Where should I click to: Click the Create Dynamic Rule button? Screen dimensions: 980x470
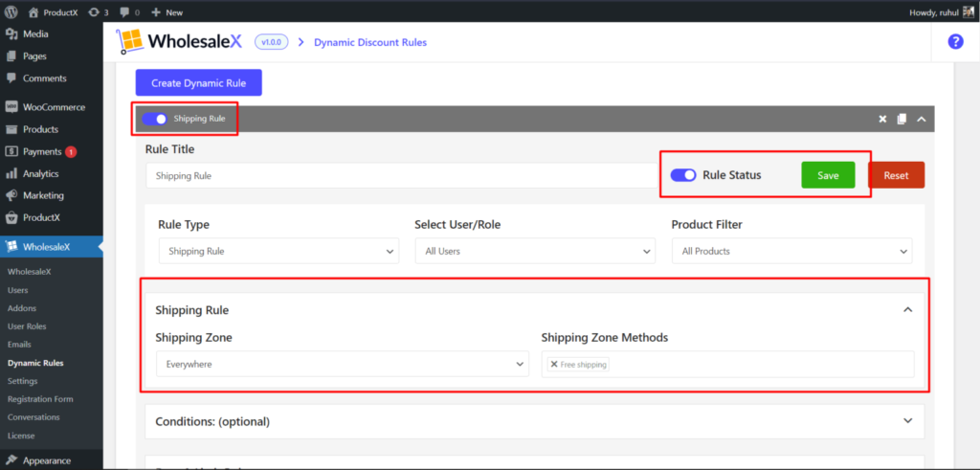pos(199,82)
